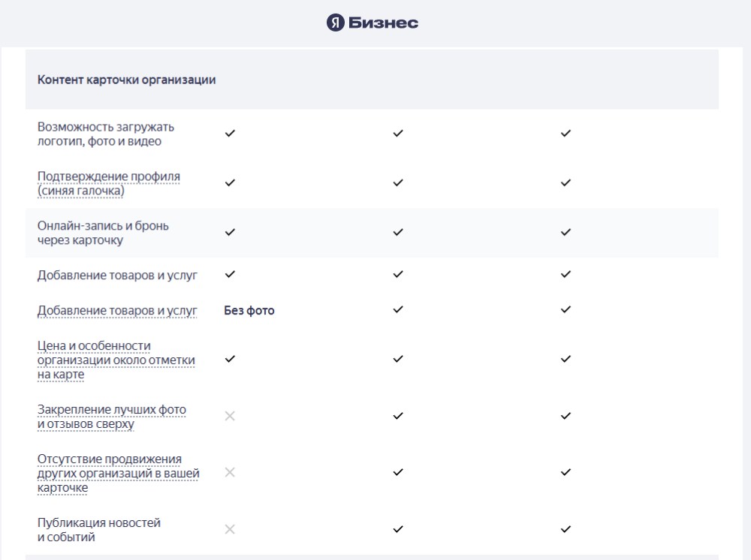Click middle-column checkmark in Закрепление лучших фото row
The width and height of the screenshot is (751, 560).
pos(398,416)
